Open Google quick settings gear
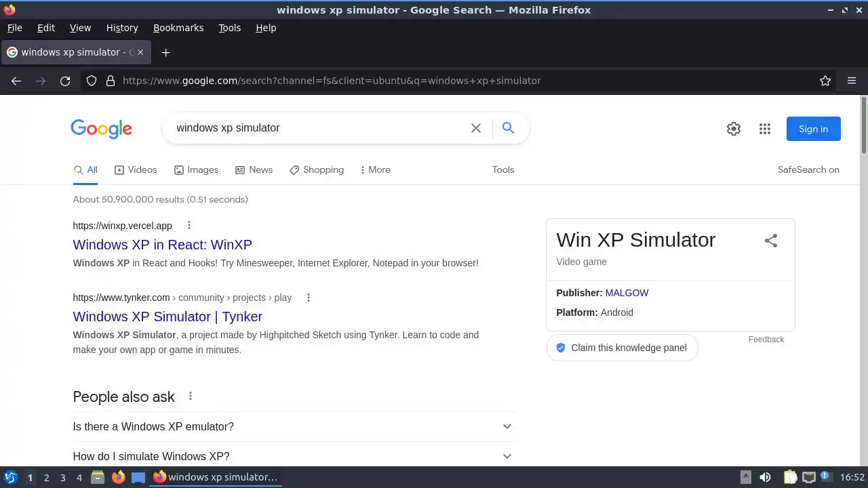 coord(734,129)
